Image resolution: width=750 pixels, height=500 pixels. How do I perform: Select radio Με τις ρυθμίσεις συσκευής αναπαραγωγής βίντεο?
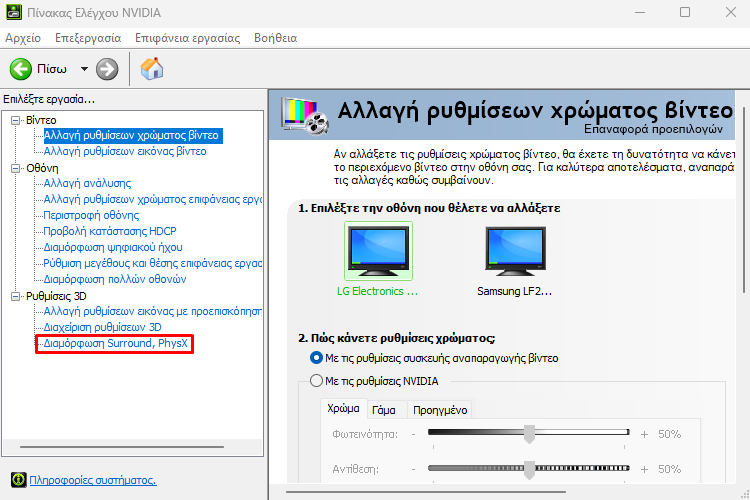click(x=316, y=358)
